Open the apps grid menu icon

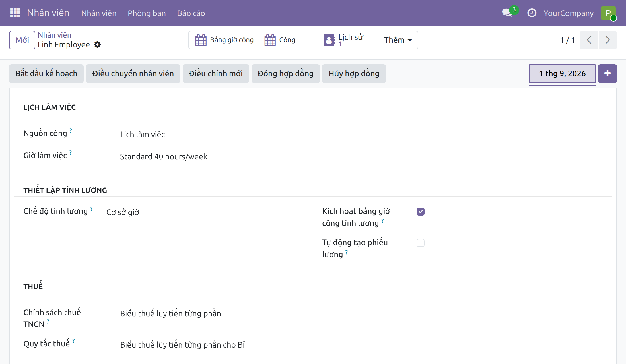[x=15, y=13]
